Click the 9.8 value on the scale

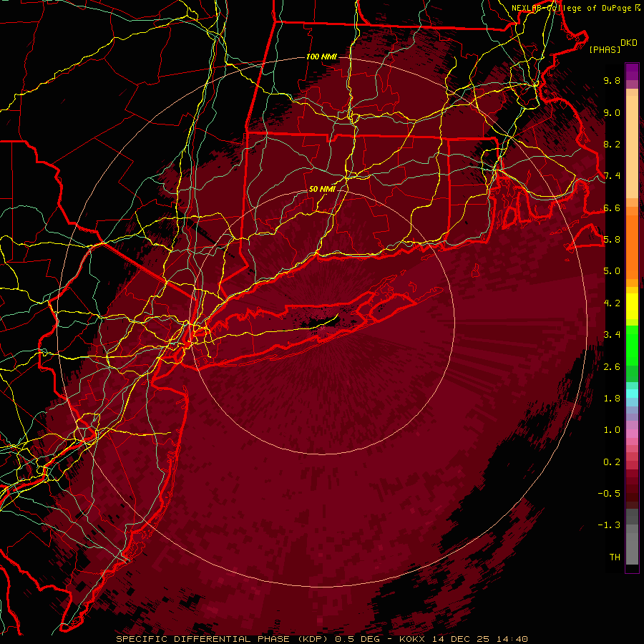point(612,80)
